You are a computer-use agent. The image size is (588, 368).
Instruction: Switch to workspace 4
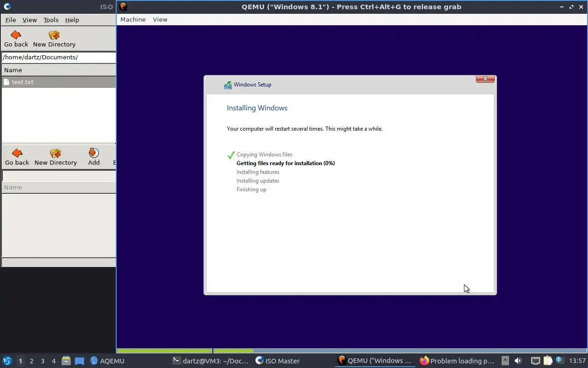[53, 361]
